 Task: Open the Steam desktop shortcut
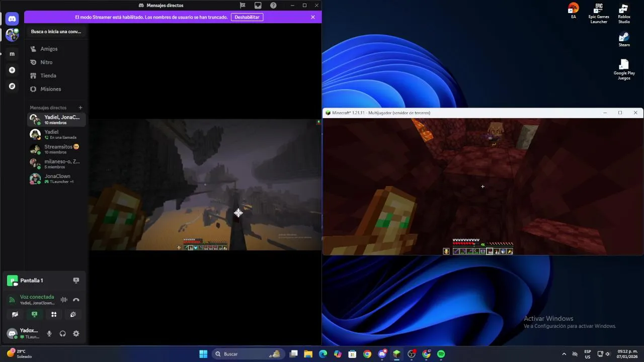[x=624, y=40]
